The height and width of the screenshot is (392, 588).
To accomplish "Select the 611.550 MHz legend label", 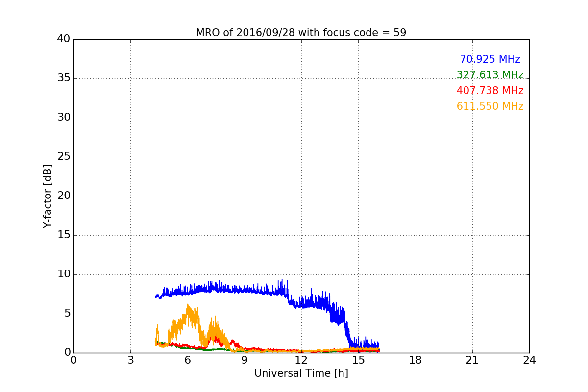I will pos(490,106).
